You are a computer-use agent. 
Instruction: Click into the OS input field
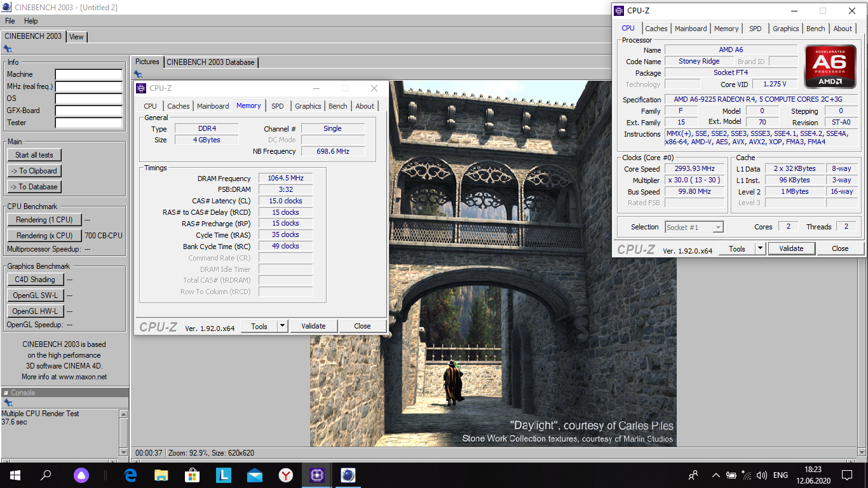88,98
